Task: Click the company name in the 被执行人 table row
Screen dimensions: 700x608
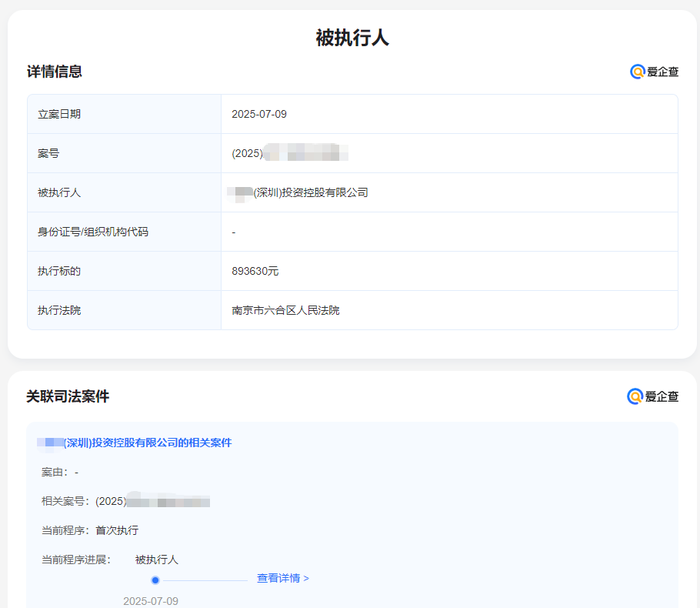Action: pos(300,192)
